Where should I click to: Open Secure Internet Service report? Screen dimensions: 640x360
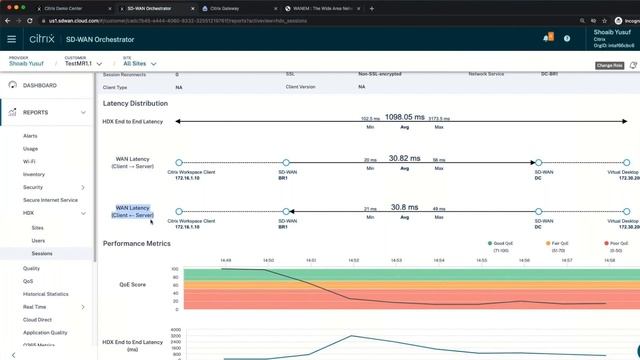click(50, 200)
